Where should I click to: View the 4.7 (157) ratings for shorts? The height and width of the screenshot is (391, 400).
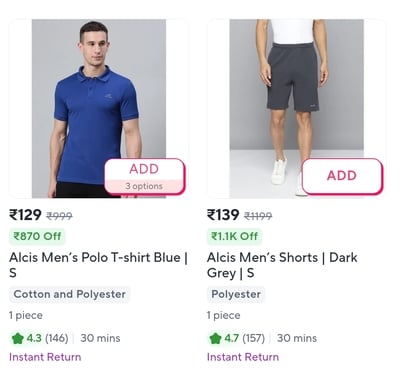(245, 338)
